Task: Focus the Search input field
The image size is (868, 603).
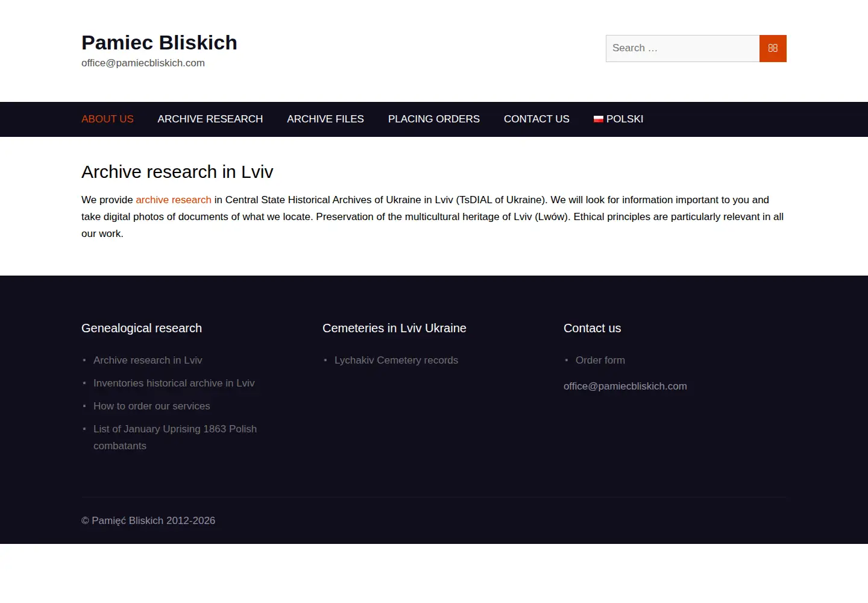Action: click(x=682, y=48)
